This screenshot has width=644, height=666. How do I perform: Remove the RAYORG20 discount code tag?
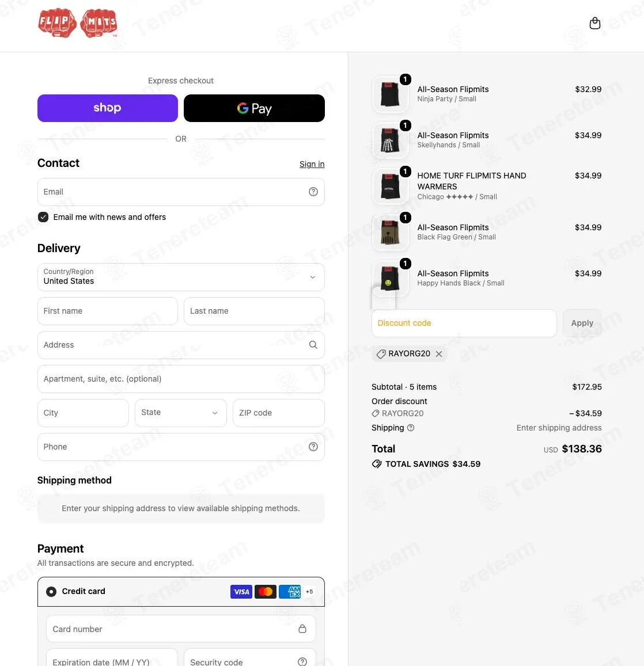[439, 354]
